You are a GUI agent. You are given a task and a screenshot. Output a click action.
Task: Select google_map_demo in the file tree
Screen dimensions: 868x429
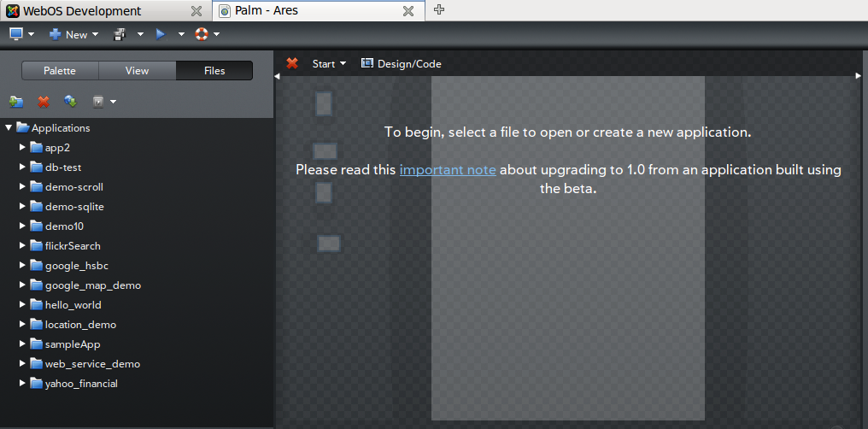[x=93, y=285]
